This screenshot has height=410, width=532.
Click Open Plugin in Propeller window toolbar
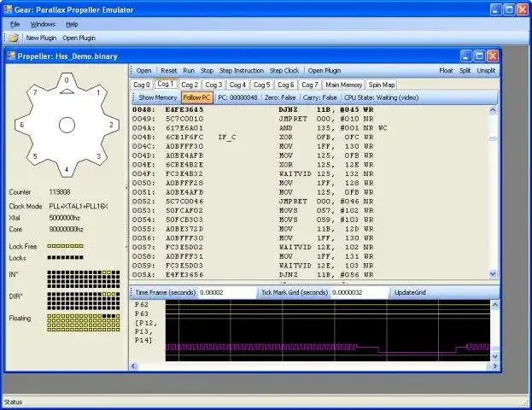(324, 70)
